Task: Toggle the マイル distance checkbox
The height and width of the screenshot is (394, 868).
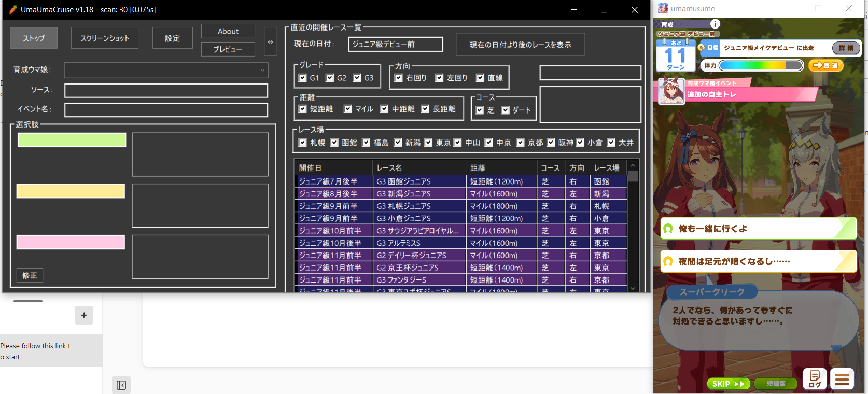Action: point(348,109)
